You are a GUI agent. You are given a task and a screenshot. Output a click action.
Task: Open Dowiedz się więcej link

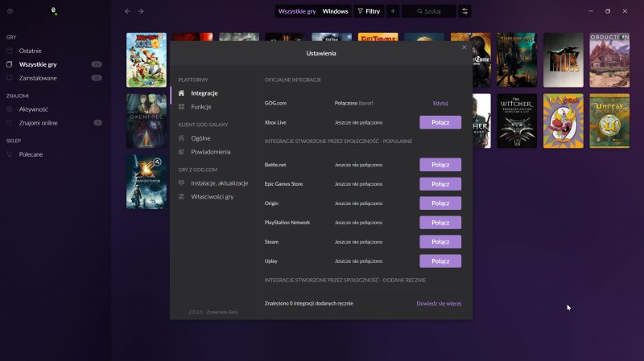click(439, 304)
